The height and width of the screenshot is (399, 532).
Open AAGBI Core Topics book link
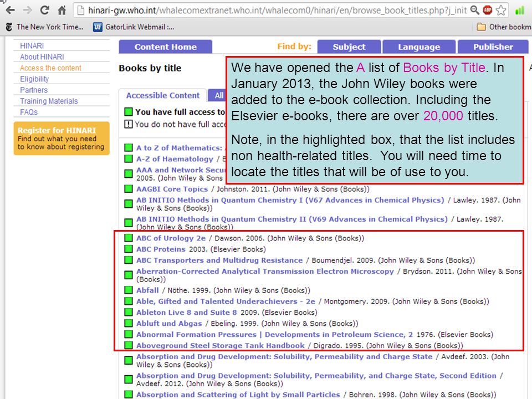172,188
